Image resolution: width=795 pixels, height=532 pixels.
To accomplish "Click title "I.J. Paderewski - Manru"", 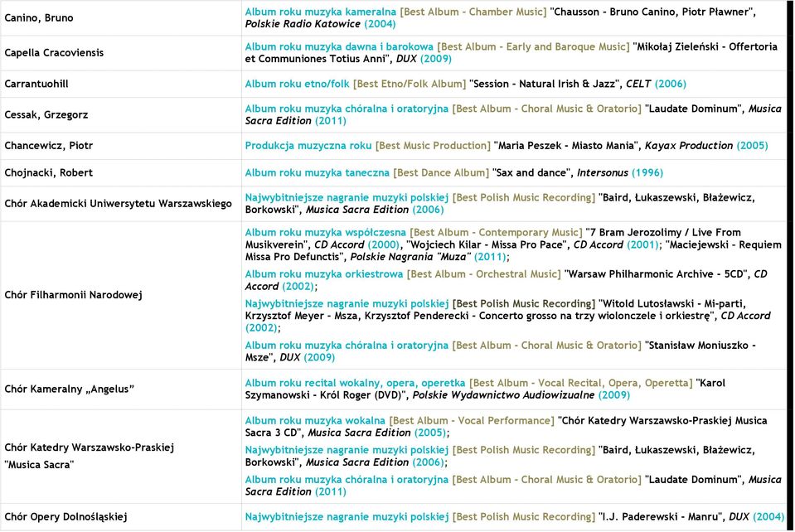I will 660,517.
